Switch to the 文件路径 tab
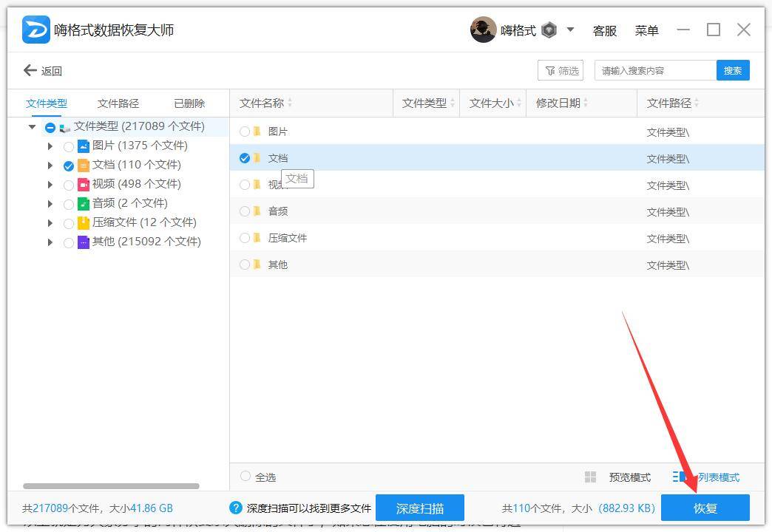772x532 pixels. tap(118, 103)
